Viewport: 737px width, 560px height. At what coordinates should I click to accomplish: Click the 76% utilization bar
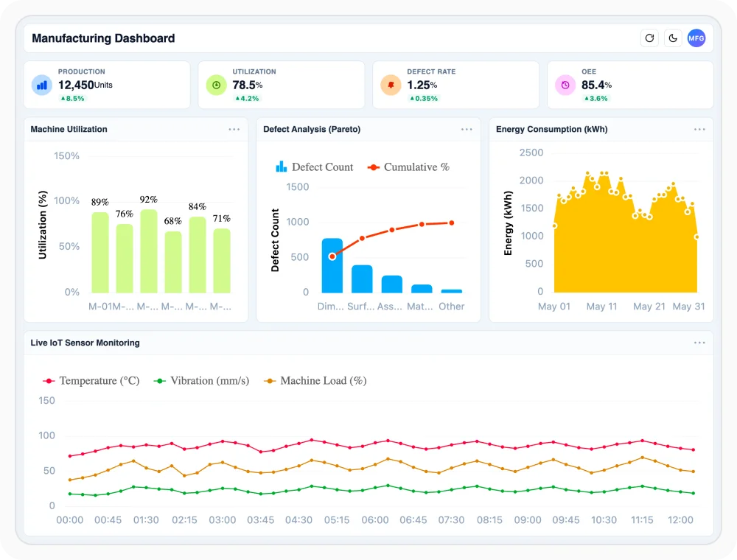coord(125,259)
